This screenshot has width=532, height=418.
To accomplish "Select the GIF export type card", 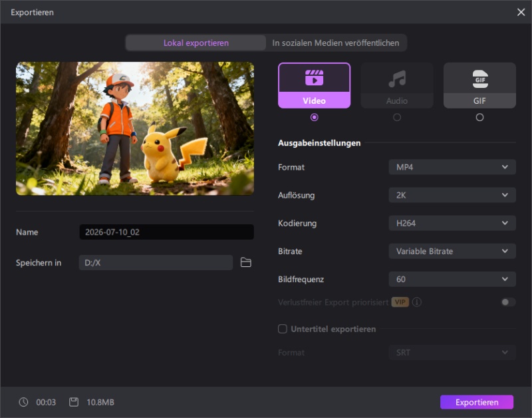I will point(479,86).
